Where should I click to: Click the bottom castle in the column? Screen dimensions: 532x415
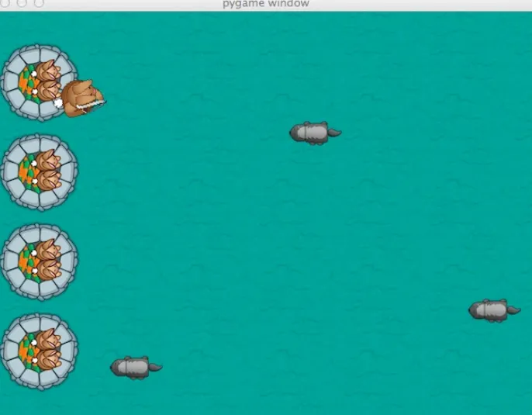(x=40, y=351)
